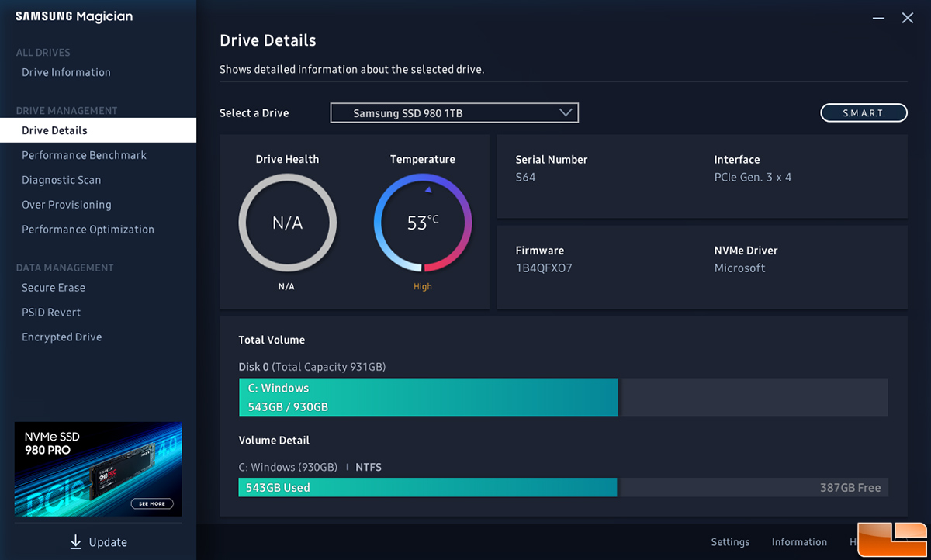The width and height of the screenshot is (931, 560).
Task: Click the Volume Detail heading
Action: pos(274,440)
